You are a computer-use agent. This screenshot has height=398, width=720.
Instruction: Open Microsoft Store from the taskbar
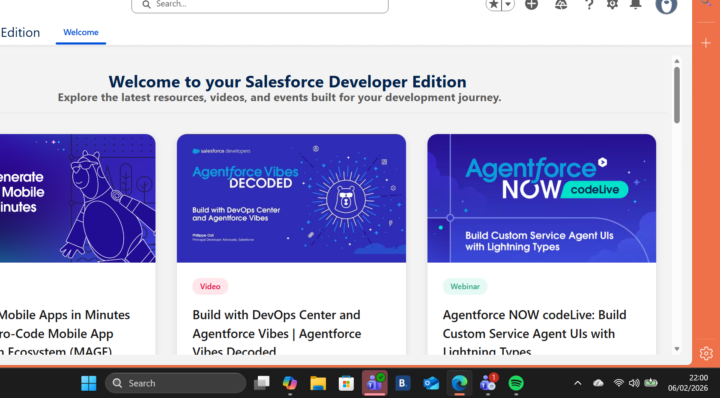tap(346, 383)
